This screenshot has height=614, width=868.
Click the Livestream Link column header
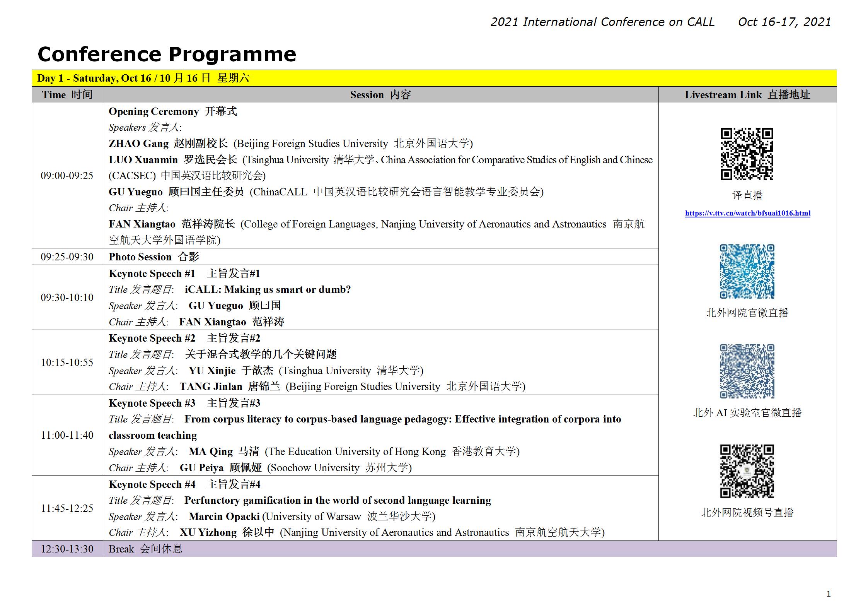(747, 95)
